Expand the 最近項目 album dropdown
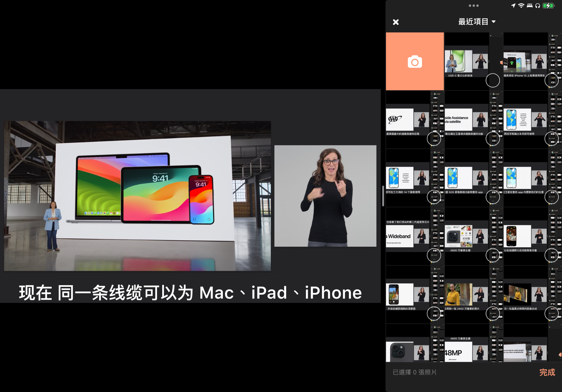562x392 pixels. click(x=477, y=22)
